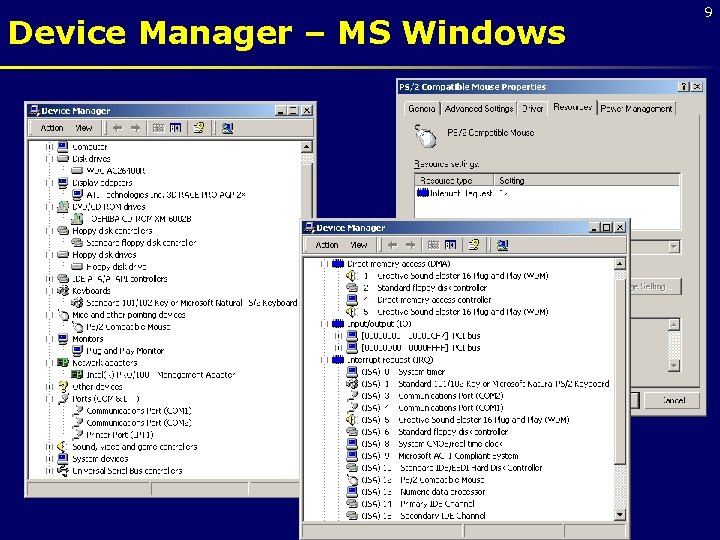Collapse the Interrupt request (IRQ) node

pos(324,360)
